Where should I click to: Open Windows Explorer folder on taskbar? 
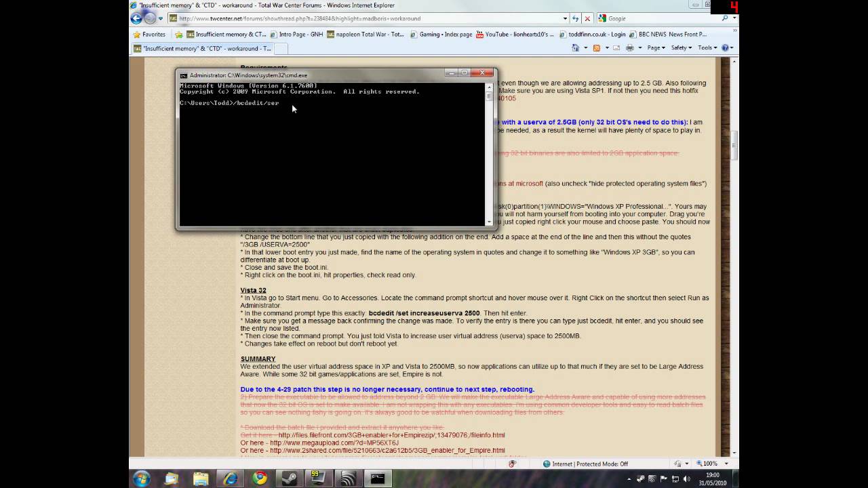point(201,479)
